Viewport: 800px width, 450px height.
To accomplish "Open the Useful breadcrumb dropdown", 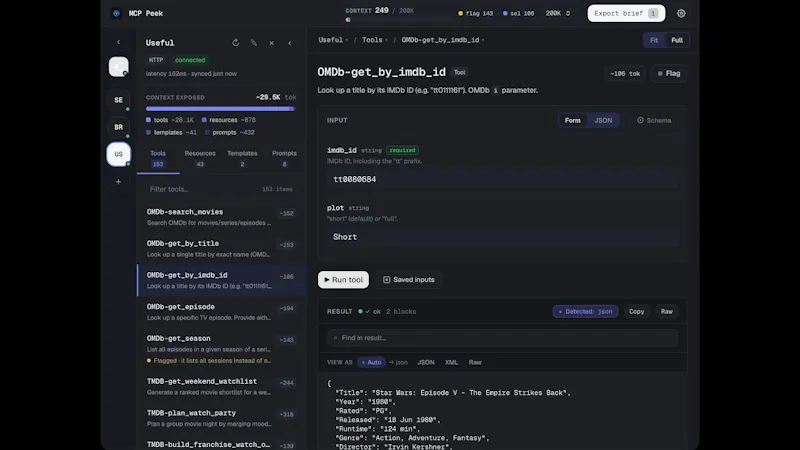I will 333,40.
